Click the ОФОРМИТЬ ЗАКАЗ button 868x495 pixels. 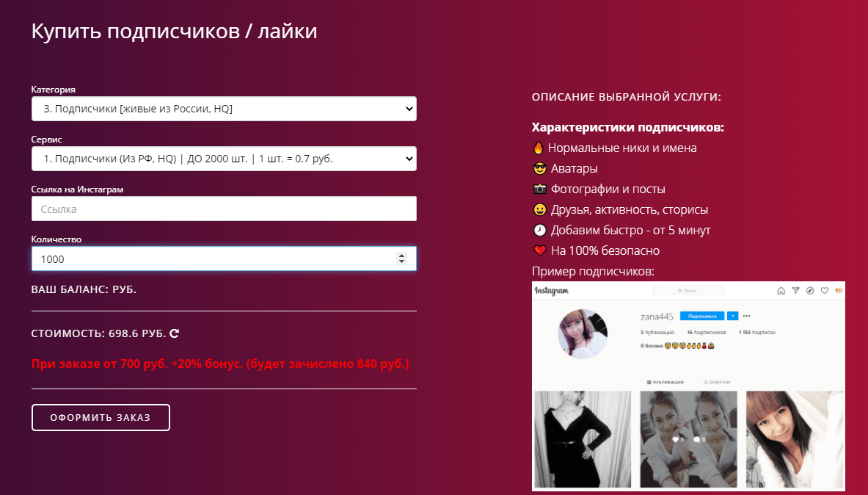coord(101,417)
